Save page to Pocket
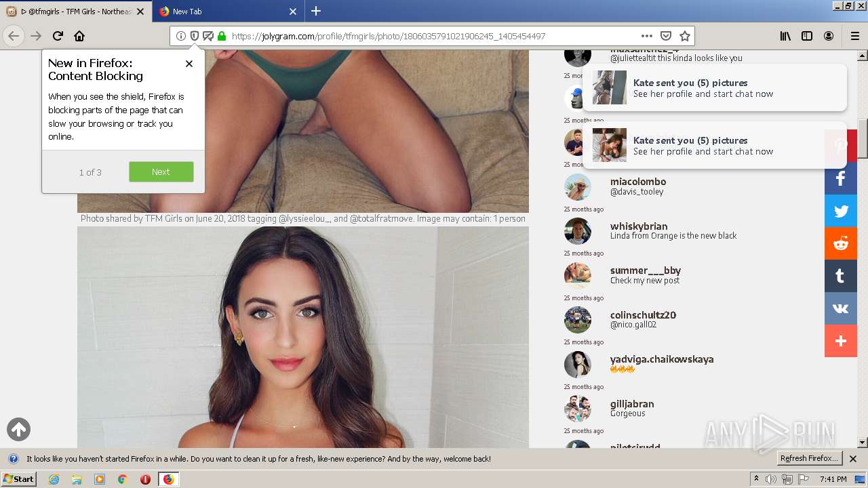Viewport: 868px width, 488px height. (666, 36)
